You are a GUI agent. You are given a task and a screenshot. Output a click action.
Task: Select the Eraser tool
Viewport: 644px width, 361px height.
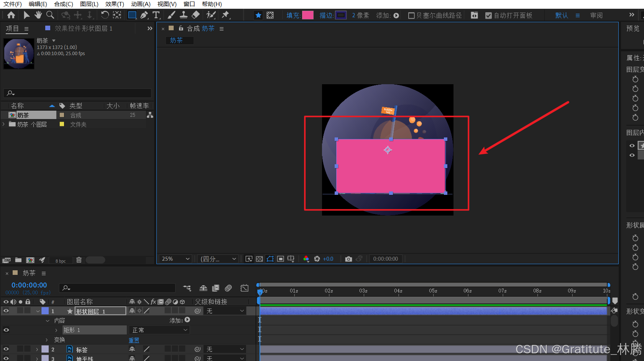click(x=195, y=15)
